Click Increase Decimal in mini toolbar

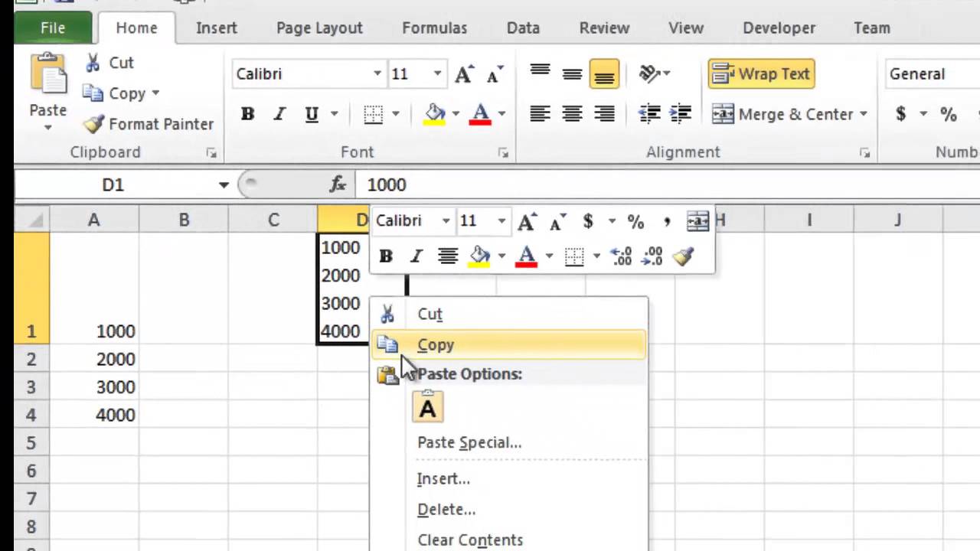tap(621, 257)
